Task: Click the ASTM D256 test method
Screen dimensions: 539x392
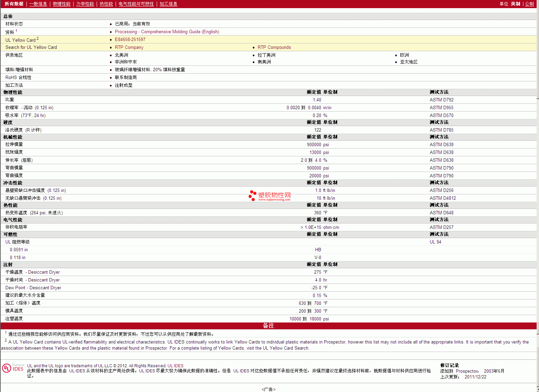Action: (x=441, y=190)
